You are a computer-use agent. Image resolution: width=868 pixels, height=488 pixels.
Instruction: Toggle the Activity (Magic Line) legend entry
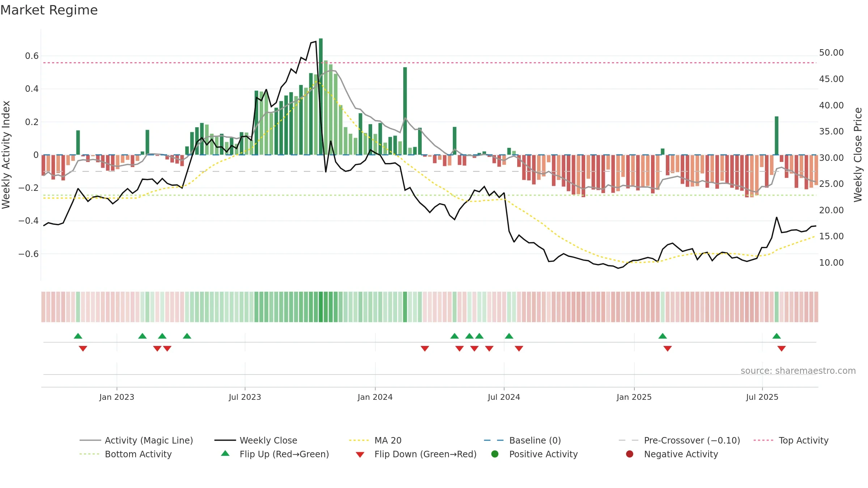click(x=136, y=440)
